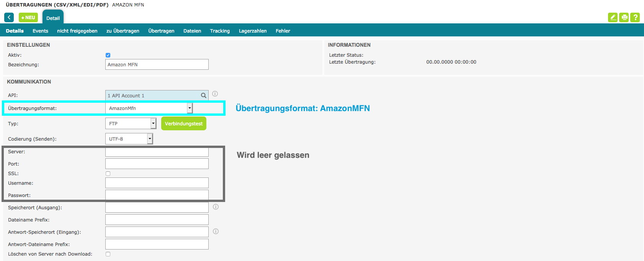Check Löschen von Server nach Download
Image resolution: width=644 pixels, height=261 pixels.
click(x=108, y=254)
